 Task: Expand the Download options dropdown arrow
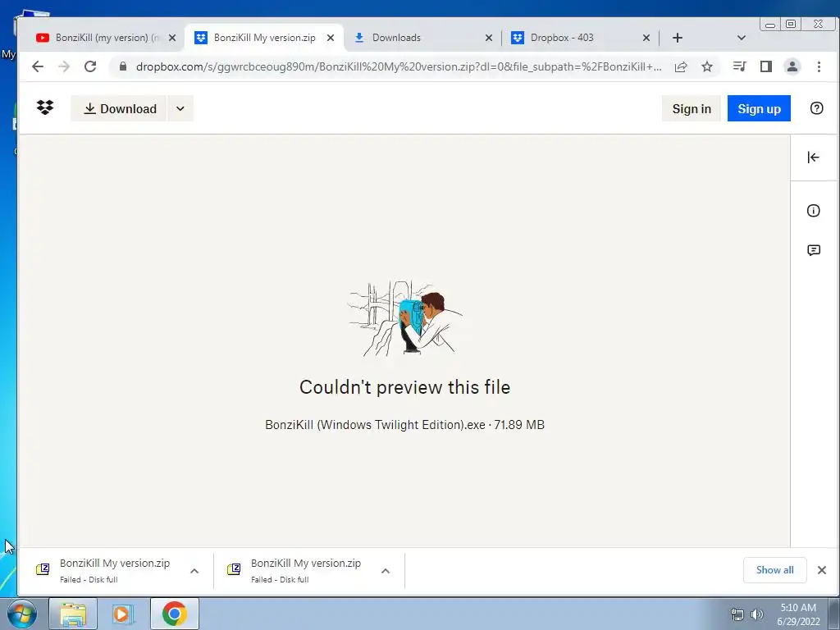pos(180,109)
